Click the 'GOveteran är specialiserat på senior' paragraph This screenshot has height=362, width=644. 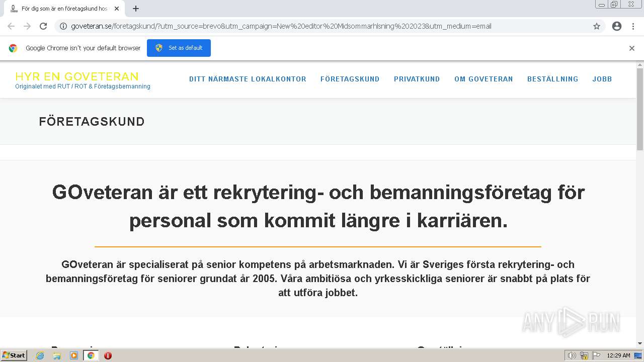(318, 279)
